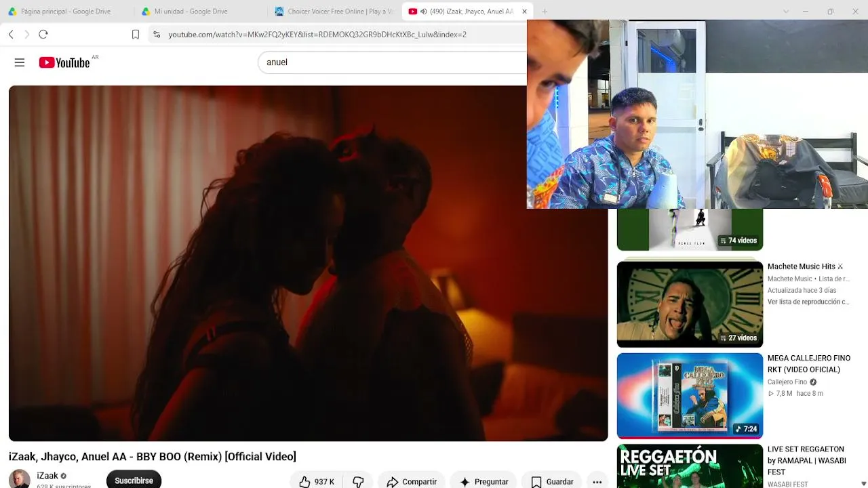Image resolution: width=868 pixels, height=488 pixels.
Task: Open more actions (three dots) under video
Action: [x=597, y=481]
